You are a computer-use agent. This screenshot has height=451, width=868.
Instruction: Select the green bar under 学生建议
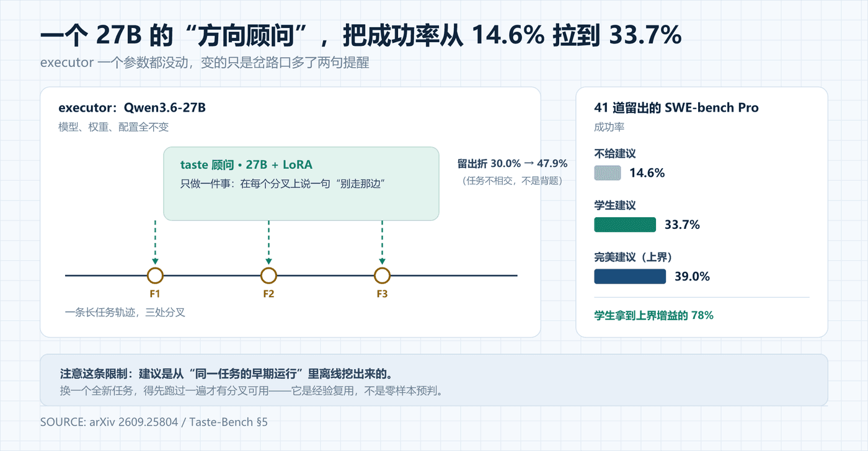[625, 225]
